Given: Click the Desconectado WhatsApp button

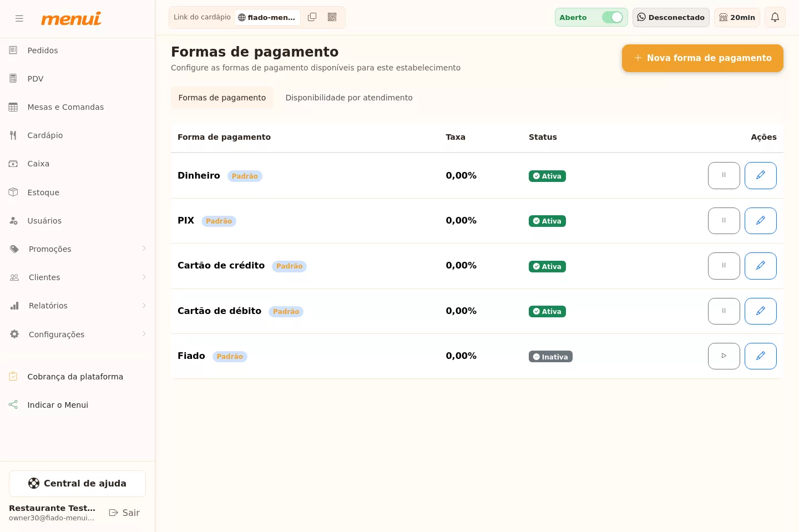Looking at the screenshot, I should coord(671,17).
